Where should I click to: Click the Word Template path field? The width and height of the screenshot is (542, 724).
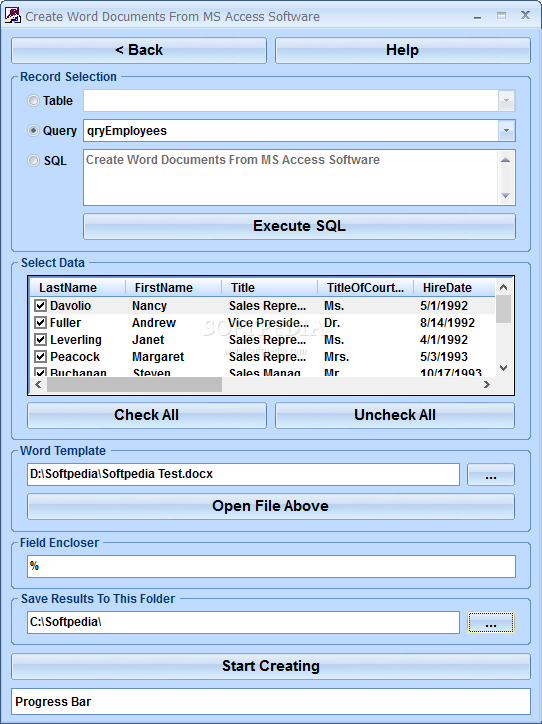243,474
